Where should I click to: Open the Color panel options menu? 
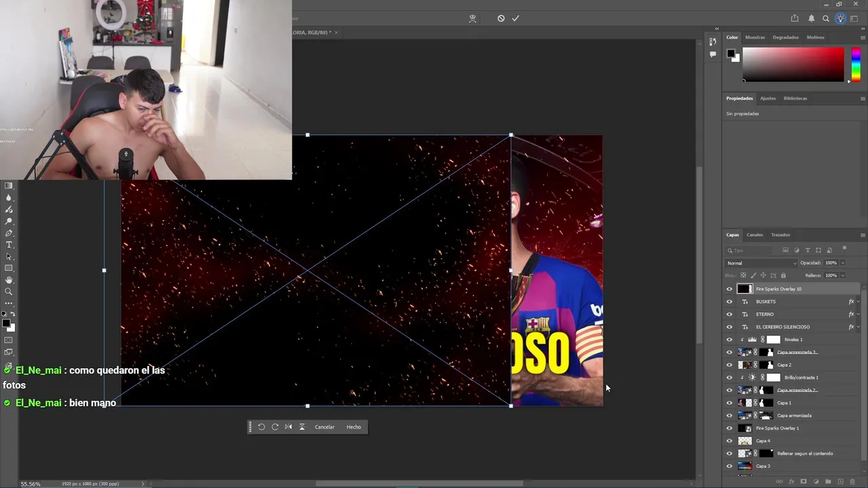pos(863,37)
